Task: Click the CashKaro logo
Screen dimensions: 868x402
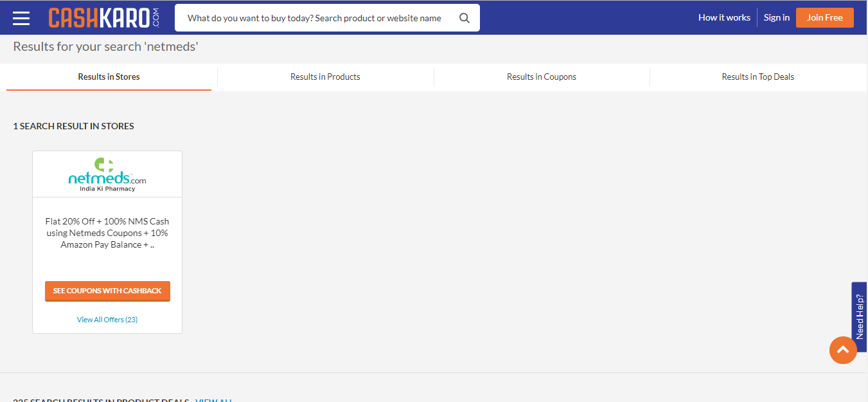Action: (103, 17)
